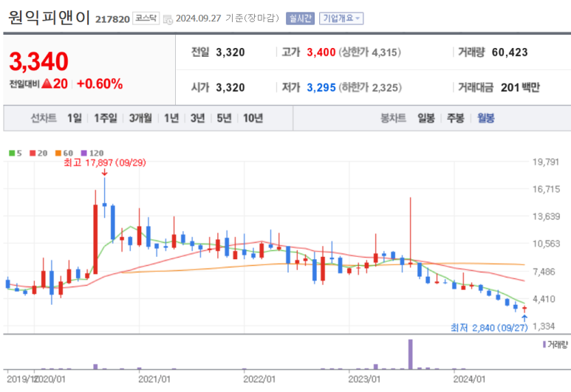
Task: Click the company name 원익피앤이
Action: pos(49,18)
